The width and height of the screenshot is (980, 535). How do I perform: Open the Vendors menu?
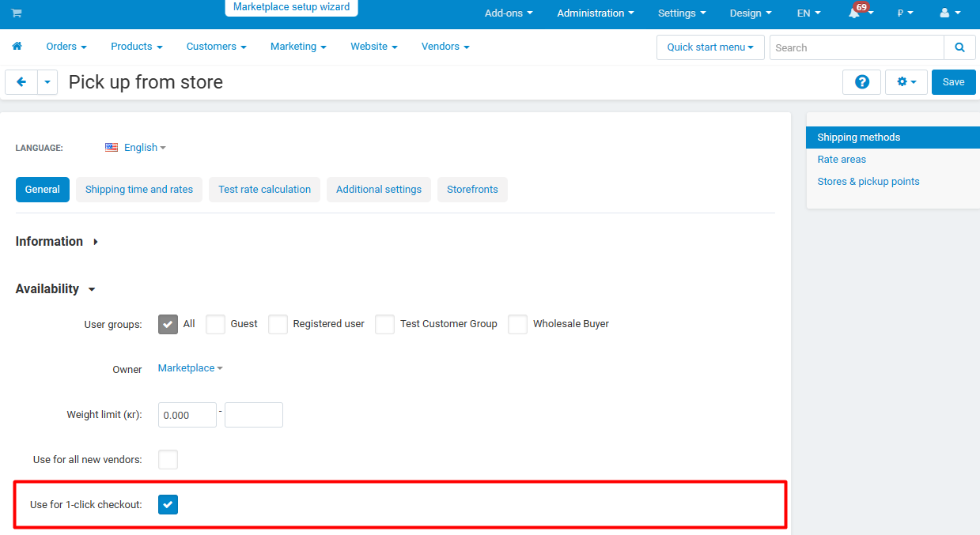pyautogui.click(x=445, y=47)
